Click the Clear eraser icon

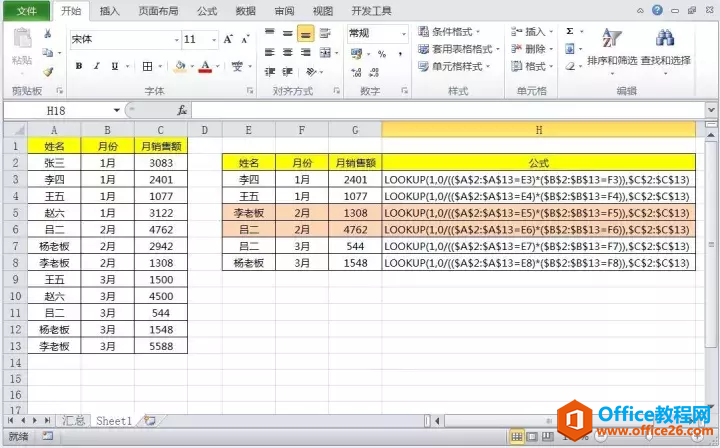[570, 67]
